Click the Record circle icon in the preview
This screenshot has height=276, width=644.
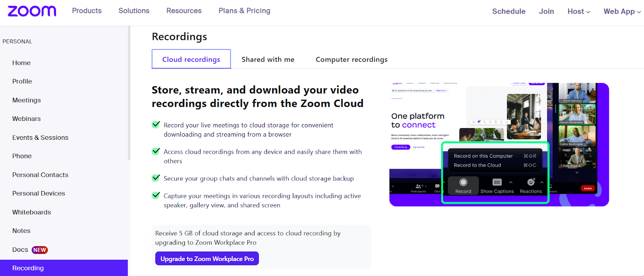[x=463, y=183]
